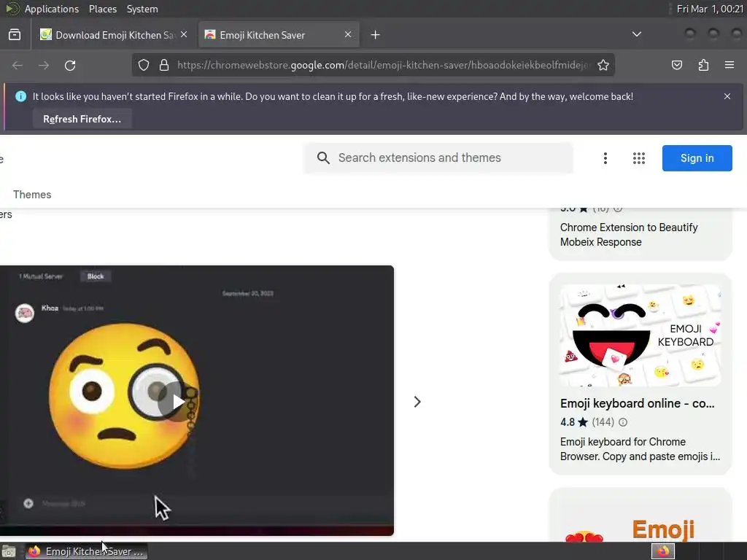Select the Emoji Kitchen Saver tab
This screenshot has width=747, height=560.
tap(278, 35)
